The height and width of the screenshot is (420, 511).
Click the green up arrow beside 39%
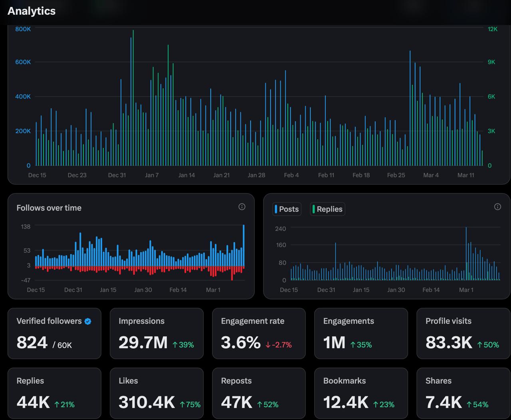click(x=175, y=345)
